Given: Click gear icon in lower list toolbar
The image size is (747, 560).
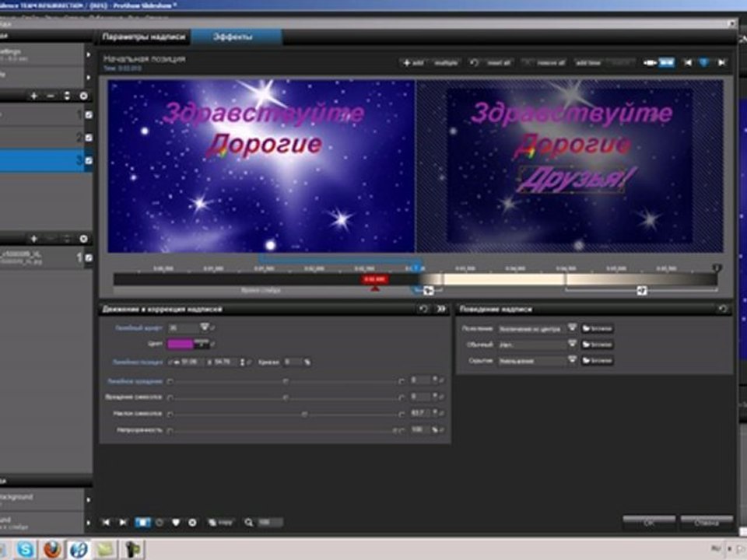Looking at the screenshot, I should 83,239.
